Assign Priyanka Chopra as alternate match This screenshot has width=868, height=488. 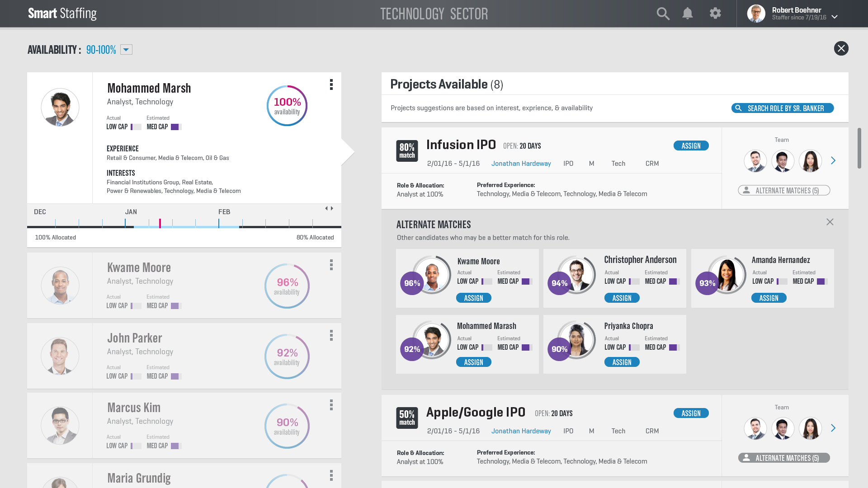[x=622, y=362]
